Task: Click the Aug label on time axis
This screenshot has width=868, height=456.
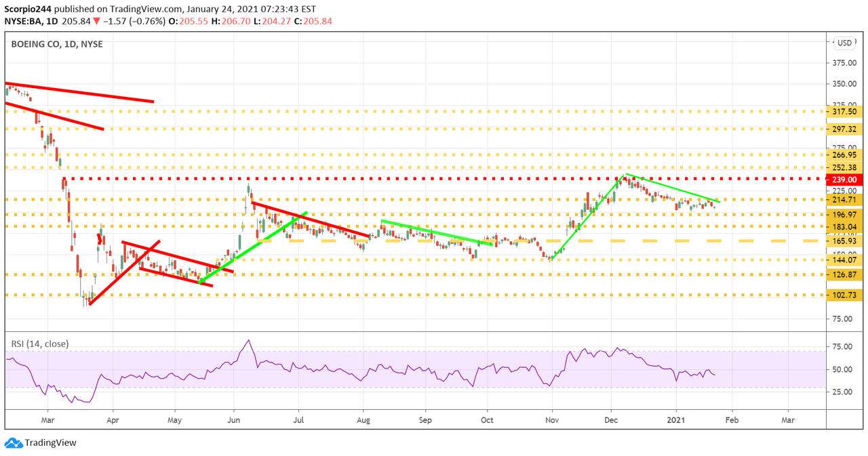Action: pos(363,420)
